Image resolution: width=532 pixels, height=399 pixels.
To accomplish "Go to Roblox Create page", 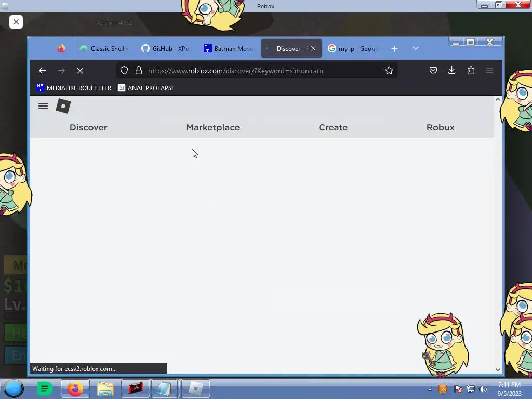I will tap(333, 127).
